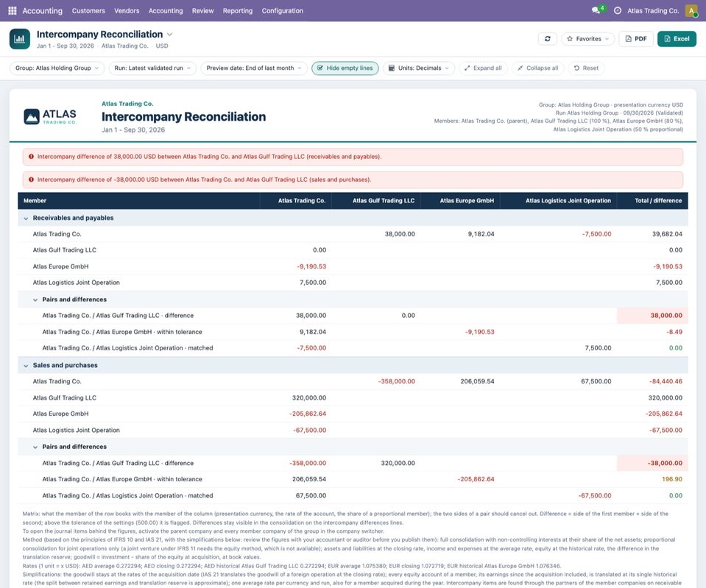
Task: Open the Review menu
Action: [202, 10]
